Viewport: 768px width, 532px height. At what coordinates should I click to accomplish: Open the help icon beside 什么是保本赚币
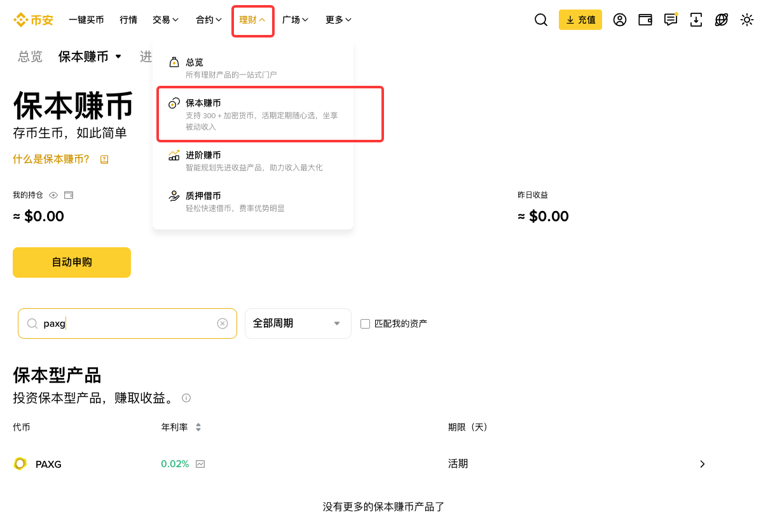coord(104,160)
